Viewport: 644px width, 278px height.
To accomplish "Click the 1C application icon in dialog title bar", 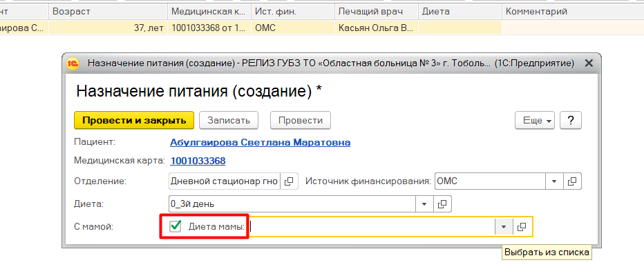I will pyautogui.click(x=73, y=63).
